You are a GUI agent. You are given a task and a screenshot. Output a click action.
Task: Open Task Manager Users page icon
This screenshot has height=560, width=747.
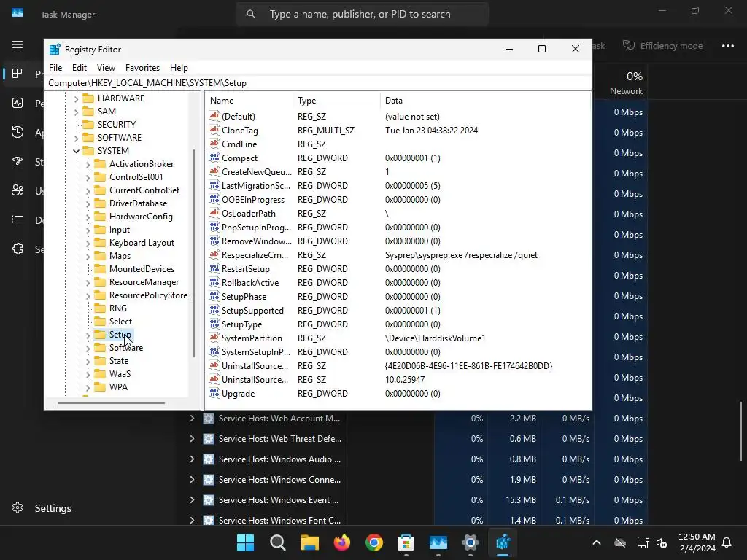(18, 190)
